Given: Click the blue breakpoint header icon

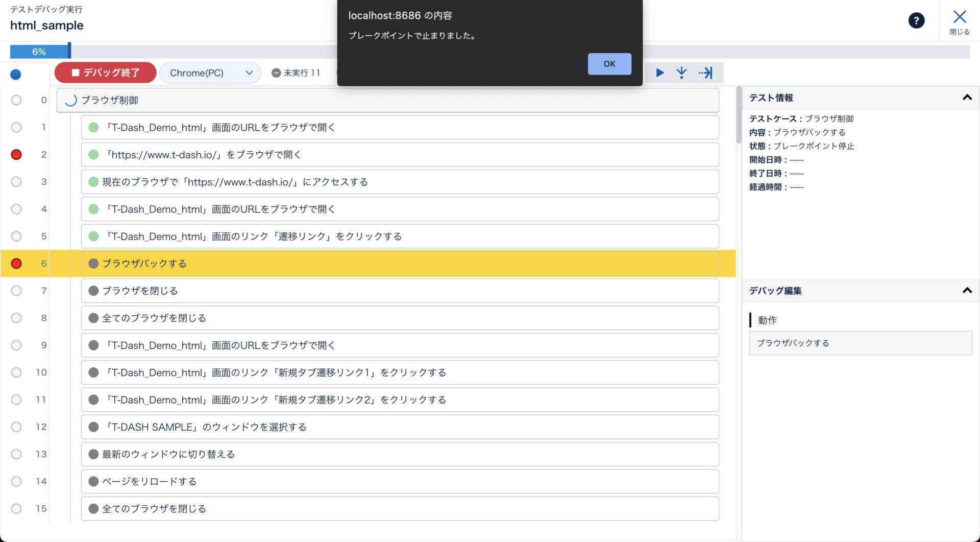Looking at the screenshot, I should click(x=16, y=75).
